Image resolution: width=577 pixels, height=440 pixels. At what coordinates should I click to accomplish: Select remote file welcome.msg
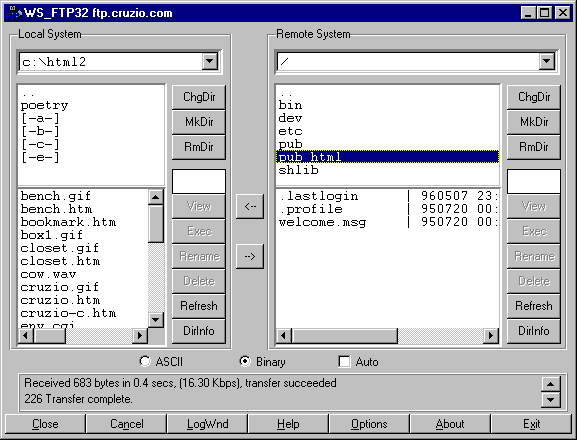point(387,222)
